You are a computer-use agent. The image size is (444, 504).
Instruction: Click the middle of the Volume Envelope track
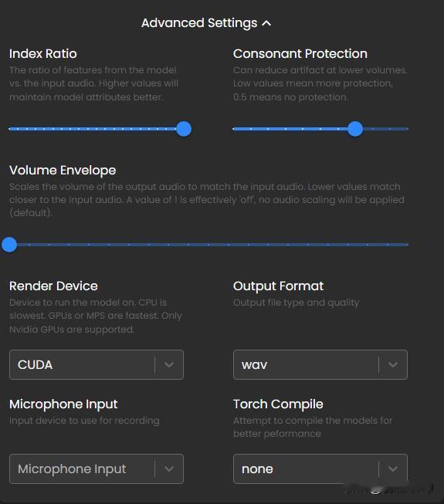pyautogui.click(x=208, y=245)
